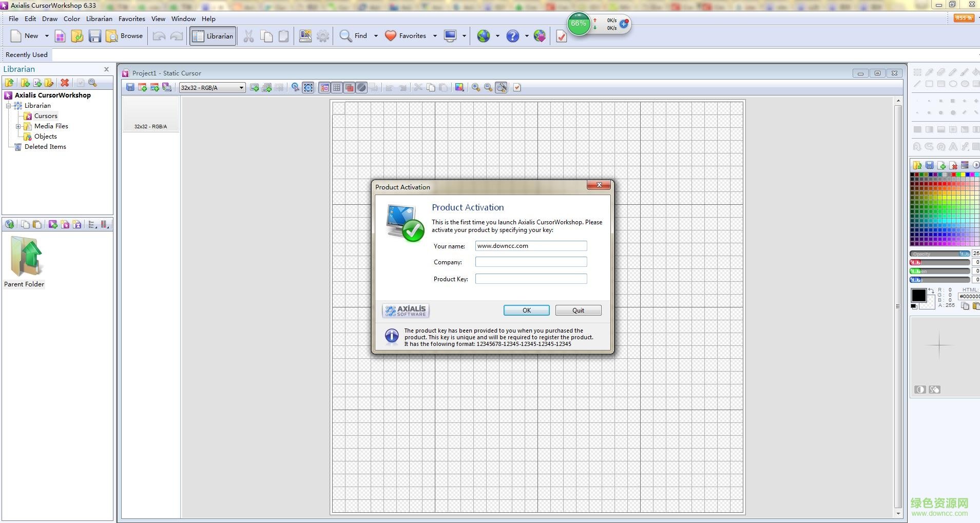Open the Draw menu
Viewport: 980px width, 523px height.
click(50, 19)
